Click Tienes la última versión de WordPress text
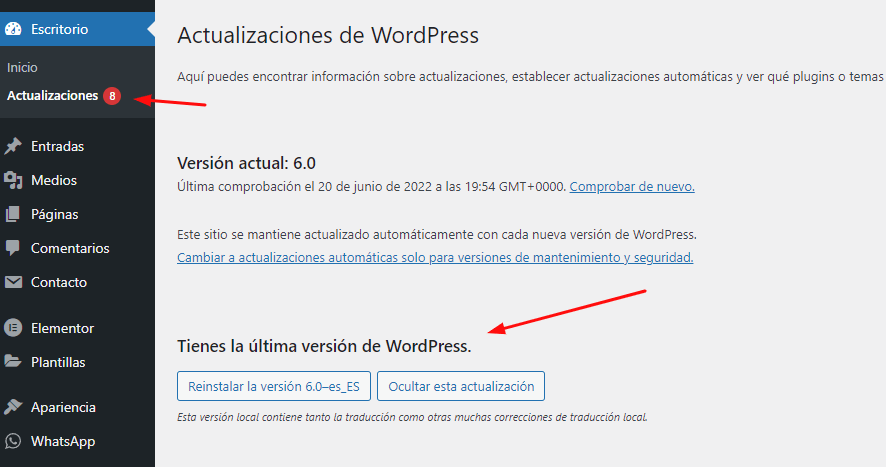Image resolution: width=886 pixels, height=467 pixels. [x=324, y=345]
